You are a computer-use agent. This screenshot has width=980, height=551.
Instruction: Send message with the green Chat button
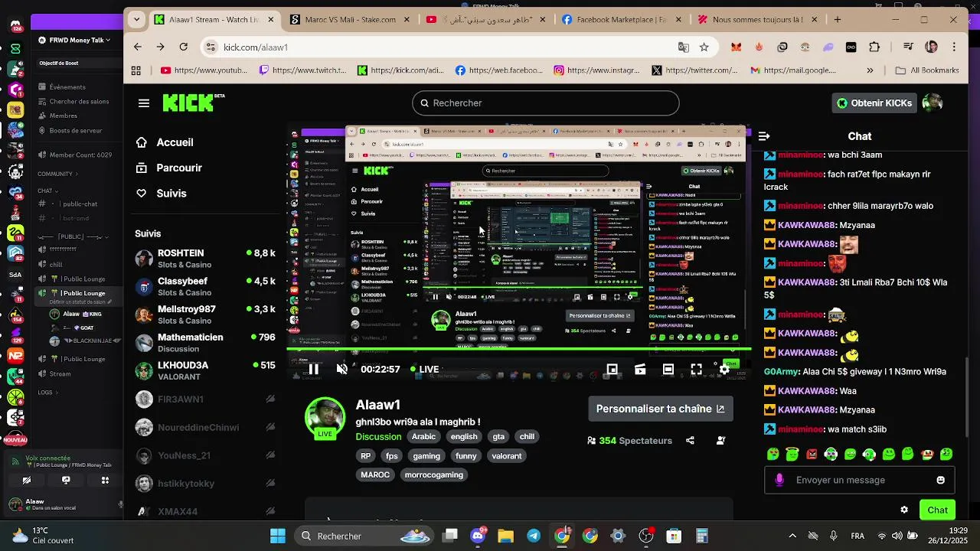[938, 510]
